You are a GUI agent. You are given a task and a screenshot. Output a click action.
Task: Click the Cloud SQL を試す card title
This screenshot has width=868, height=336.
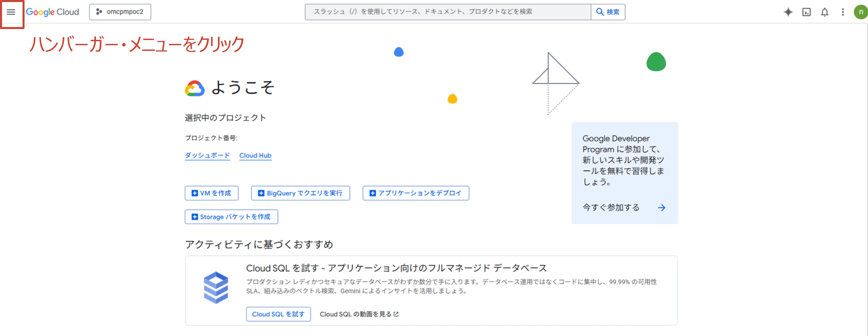click(x=396, y=268)
